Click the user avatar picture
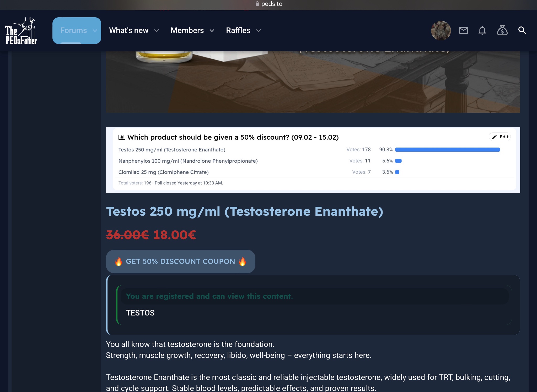The image size is (537, 392). 441,31
